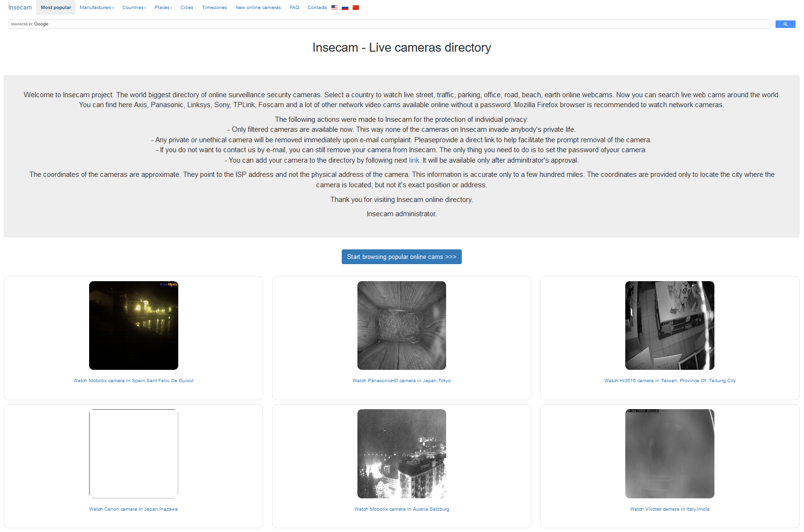The height and width of the screenshot is (532, 804).
Task: Click Start browsing popular online cams button
Action: click(402, 257)
